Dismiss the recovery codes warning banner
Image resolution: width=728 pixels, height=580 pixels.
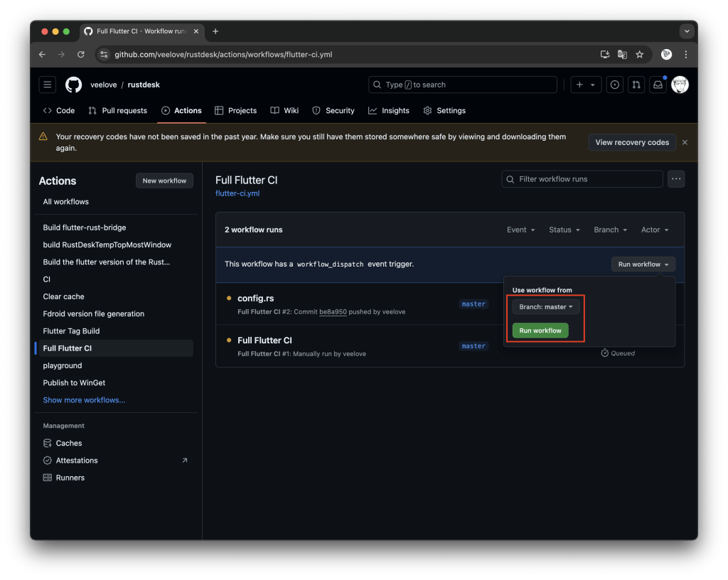(x=685, y=142)
